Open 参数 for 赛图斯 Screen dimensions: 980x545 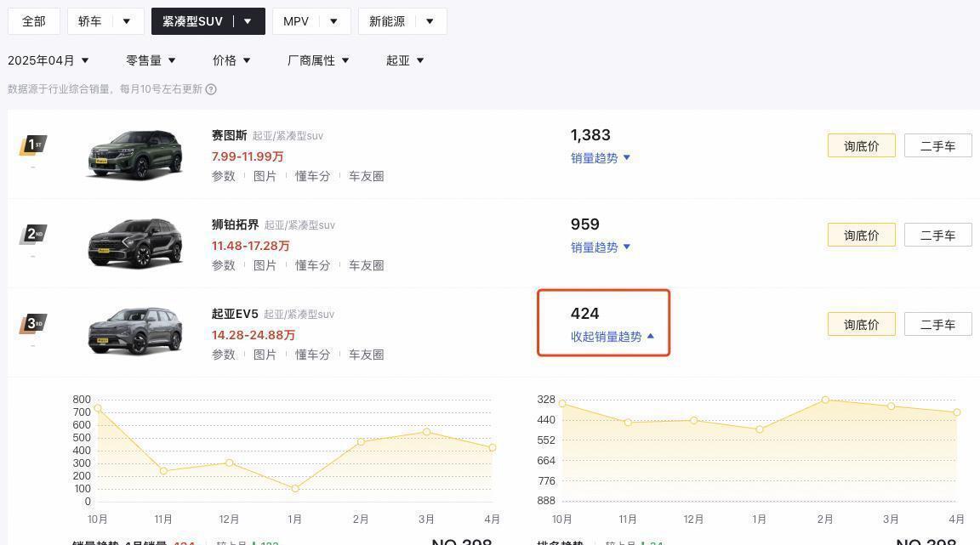click(224, 176)
